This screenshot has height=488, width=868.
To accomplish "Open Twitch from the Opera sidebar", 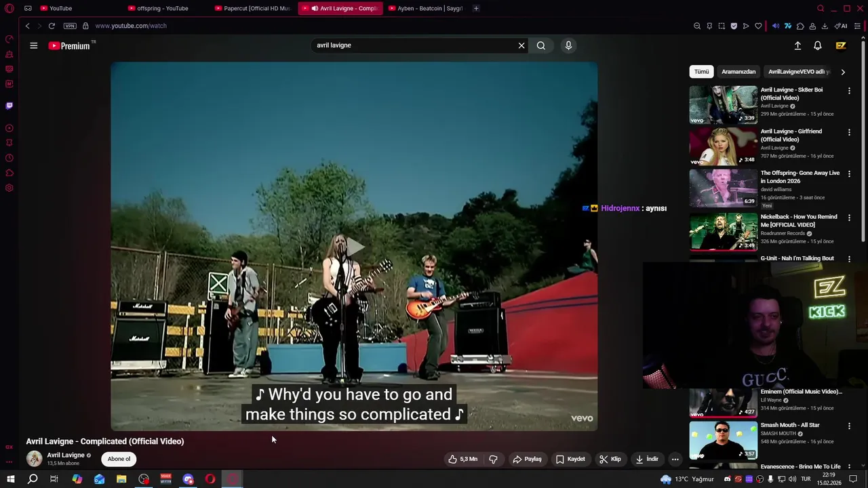I will [9, 106].
